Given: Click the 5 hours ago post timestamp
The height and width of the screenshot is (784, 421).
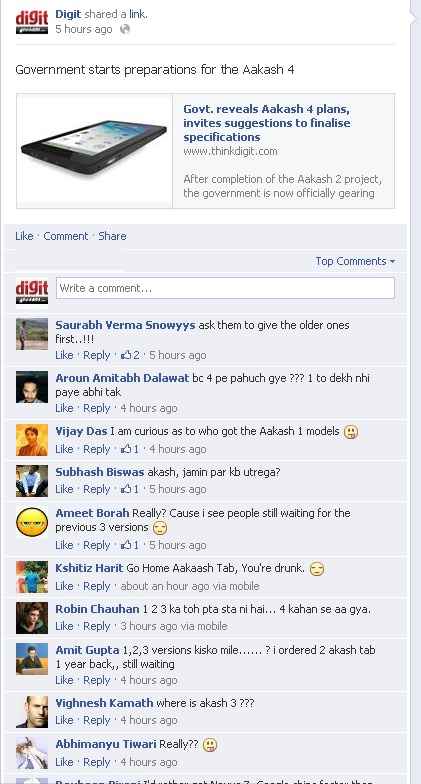Looking at the screenshot, I should [x=84, y=29].
